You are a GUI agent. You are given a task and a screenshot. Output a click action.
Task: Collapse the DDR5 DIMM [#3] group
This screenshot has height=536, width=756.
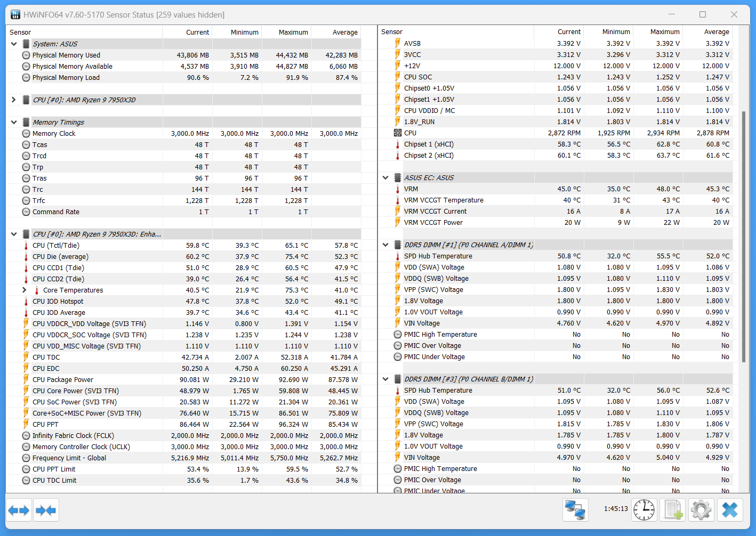(385, 379)
